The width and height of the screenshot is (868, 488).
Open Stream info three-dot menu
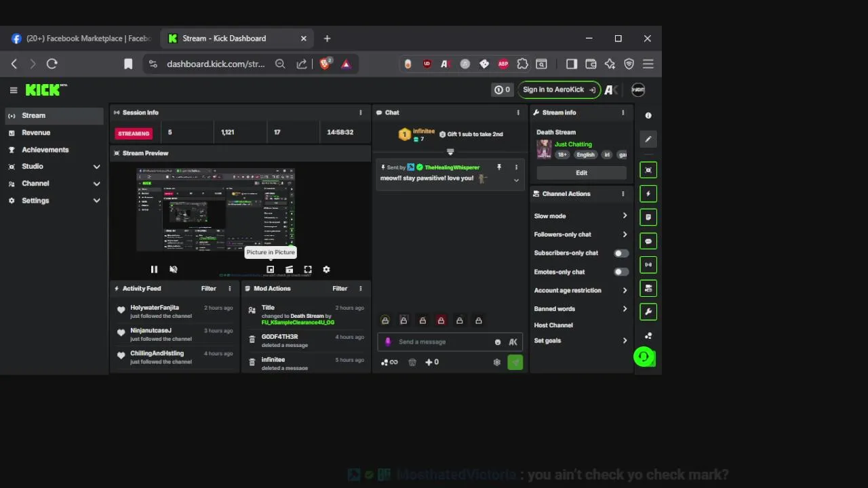[623, 113]
